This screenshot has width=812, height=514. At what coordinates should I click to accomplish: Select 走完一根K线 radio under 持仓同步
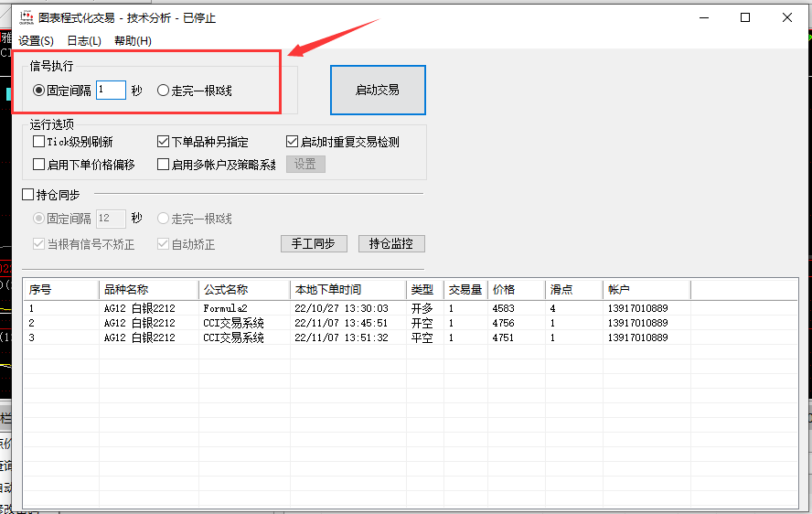pos(163,219)
